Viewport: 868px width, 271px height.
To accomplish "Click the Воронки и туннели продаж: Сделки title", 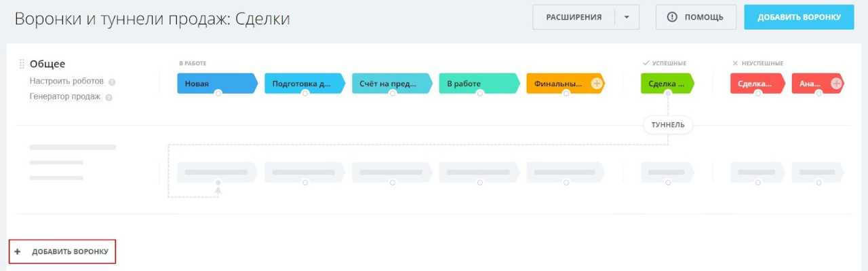I will 153,18.
